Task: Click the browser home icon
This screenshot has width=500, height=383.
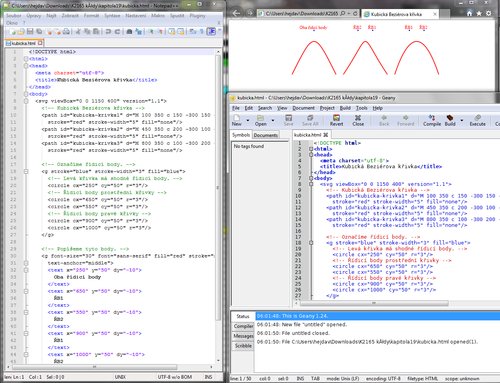Action: [469, 13]
